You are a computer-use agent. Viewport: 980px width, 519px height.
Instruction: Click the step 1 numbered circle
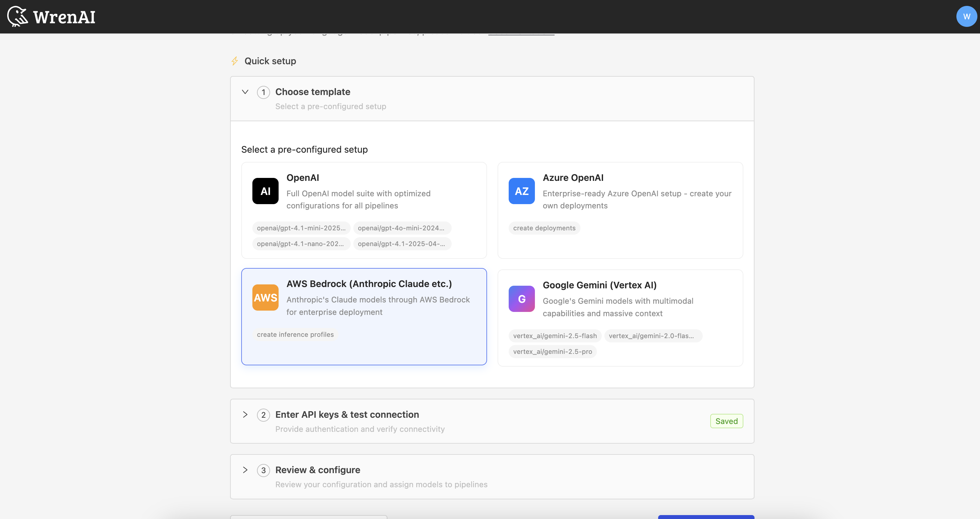(263, 92)
